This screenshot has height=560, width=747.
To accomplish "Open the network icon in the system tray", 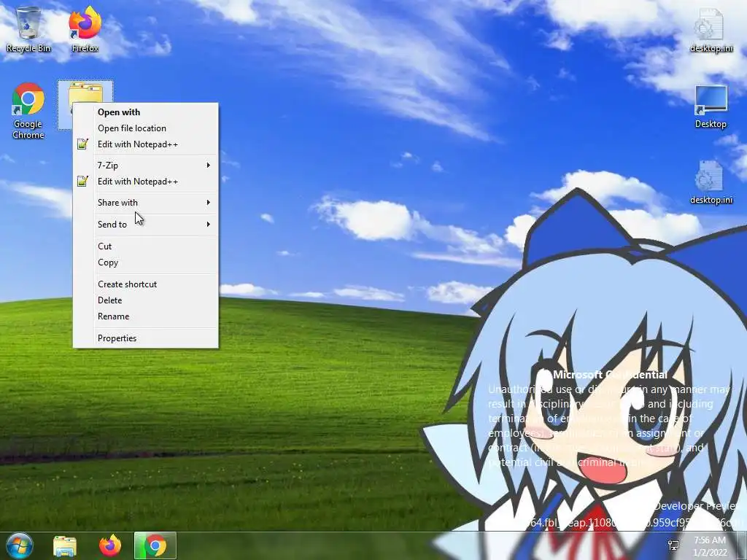I will click(x=673, y=545).
